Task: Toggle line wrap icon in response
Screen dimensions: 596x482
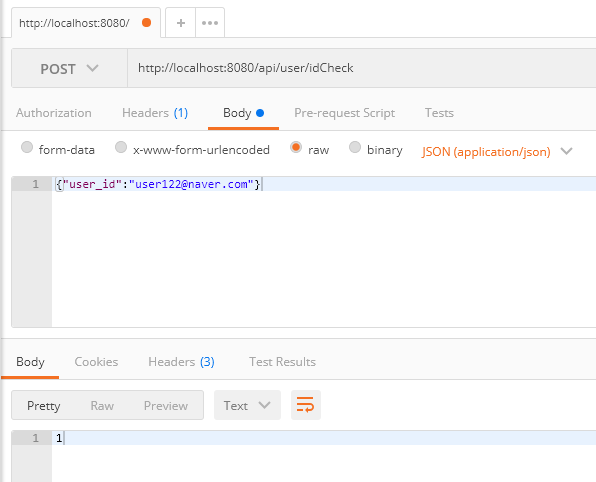Action: point(306,405)
